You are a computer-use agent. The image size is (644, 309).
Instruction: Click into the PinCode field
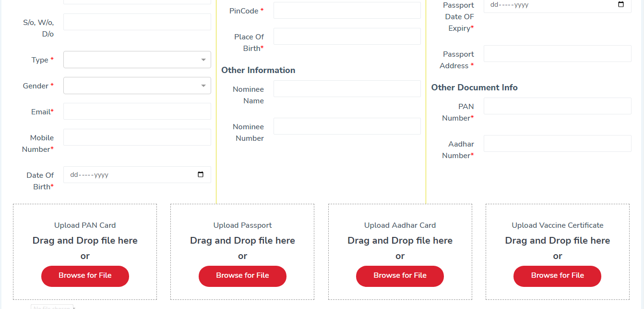click(x=347, y=10)
